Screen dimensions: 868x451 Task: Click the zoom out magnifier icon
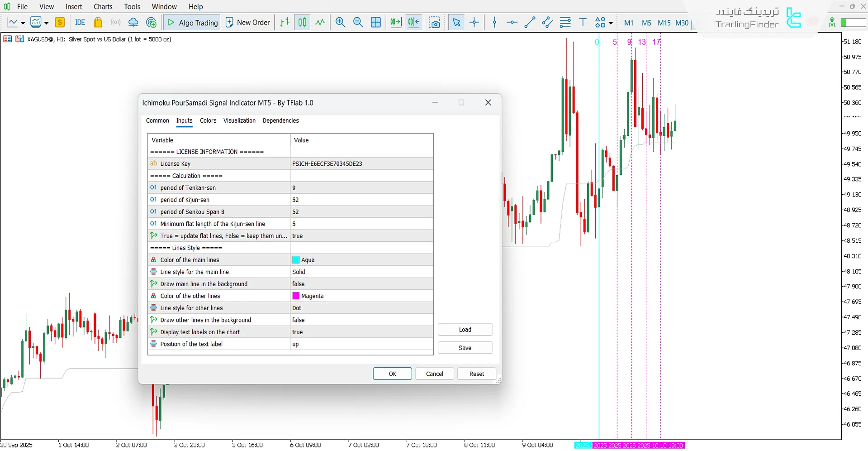[x=358, y=23]
